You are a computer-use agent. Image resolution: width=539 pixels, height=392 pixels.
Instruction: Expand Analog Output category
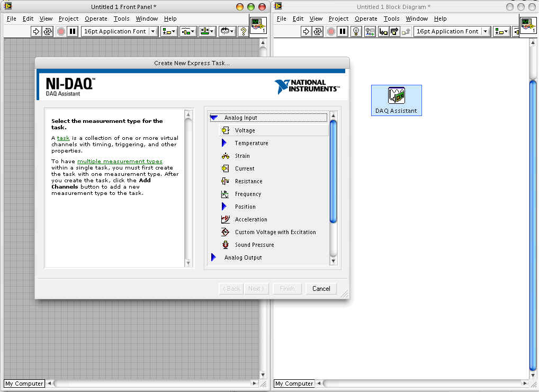[x=213, y=257]
